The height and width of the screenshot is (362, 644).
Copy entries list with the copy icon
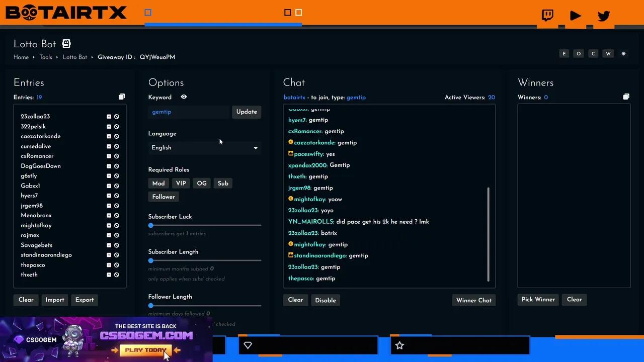coord(121,97)
